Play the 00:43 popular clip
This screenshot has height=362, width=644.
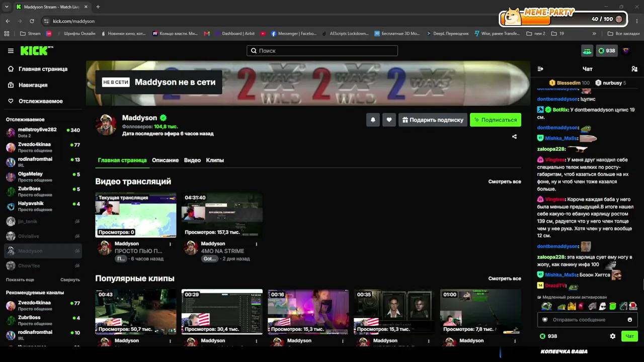pyautogui.click(x=136, y=312)
